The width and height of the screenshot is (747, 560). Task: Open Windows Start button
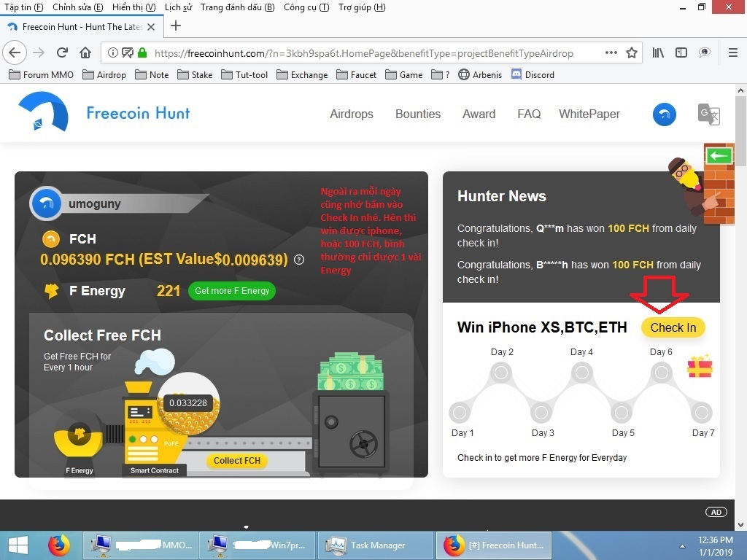18,545
